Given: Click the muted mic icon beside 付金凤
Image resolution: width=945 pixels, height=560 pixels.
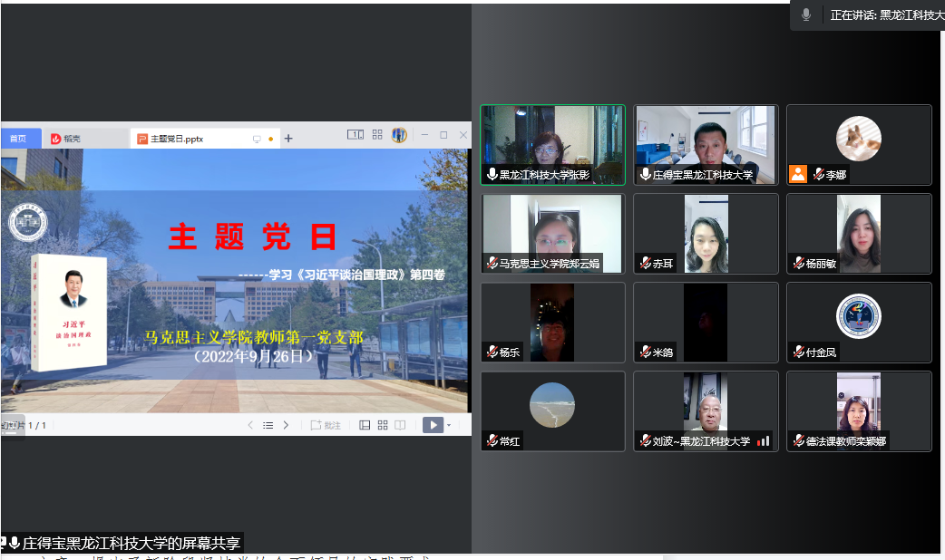Looking at the screenshot, I should click(799, 352).
